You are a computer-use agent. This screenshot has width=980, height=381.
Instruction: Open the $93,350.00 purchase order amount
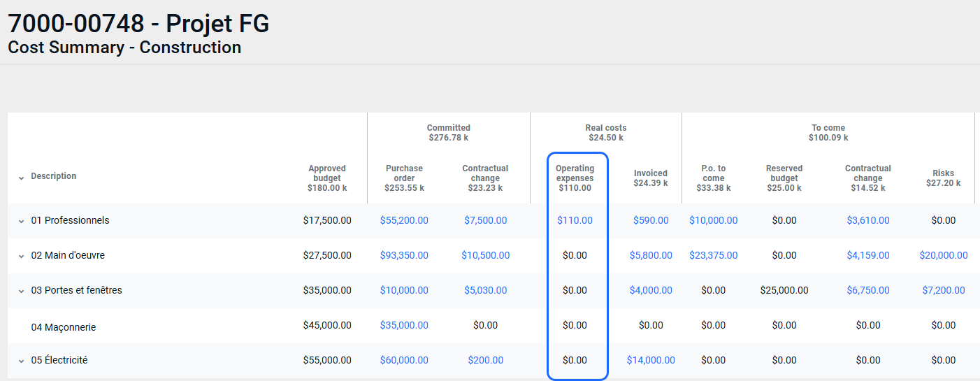point(404,255)
